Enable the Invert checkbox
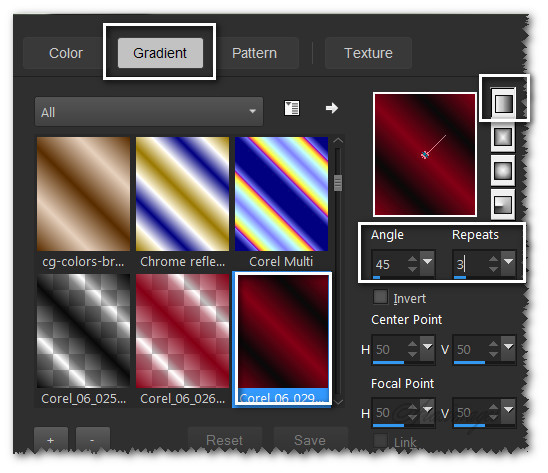 tap(381, 297)
